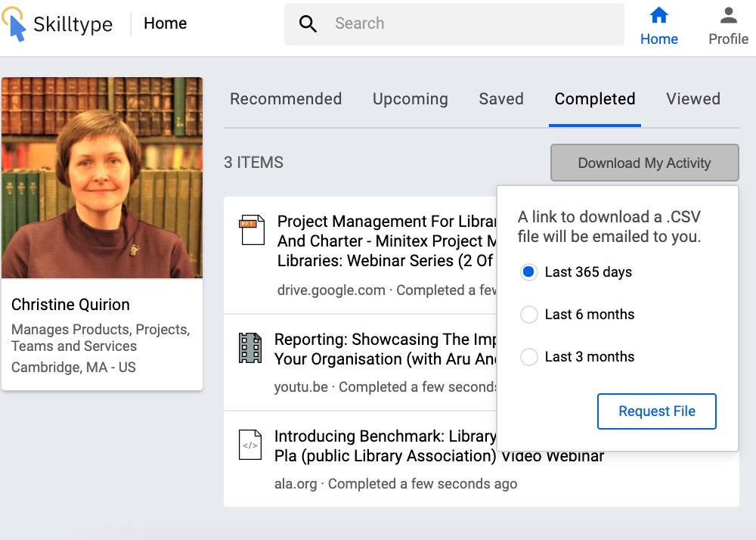
Task: Choose the Last 6 months option
Action: click(x=529, y=315)
